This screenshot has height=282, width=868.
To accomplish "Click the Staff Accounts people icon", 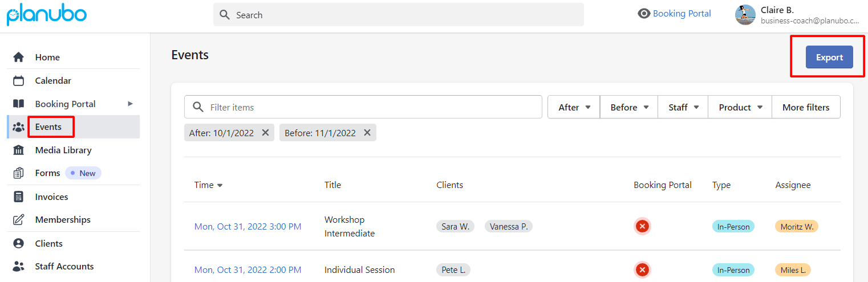I will coord(19,266).
